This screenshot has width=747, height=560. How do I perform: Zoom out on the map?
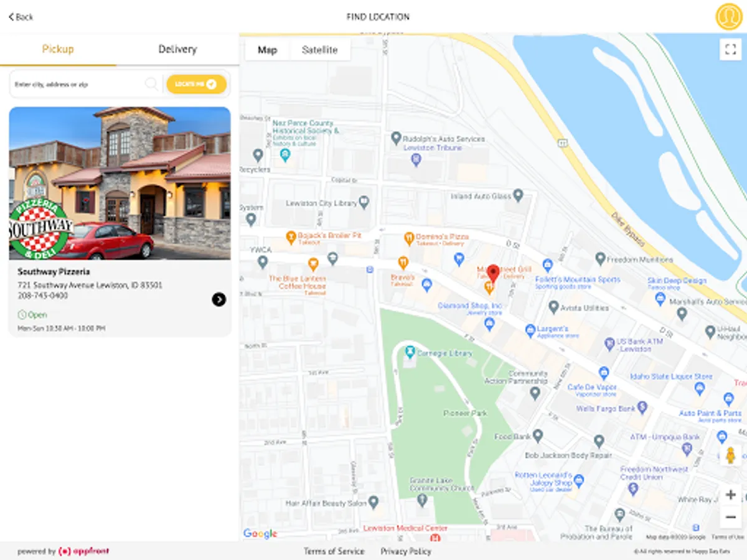tap(731, 517)
